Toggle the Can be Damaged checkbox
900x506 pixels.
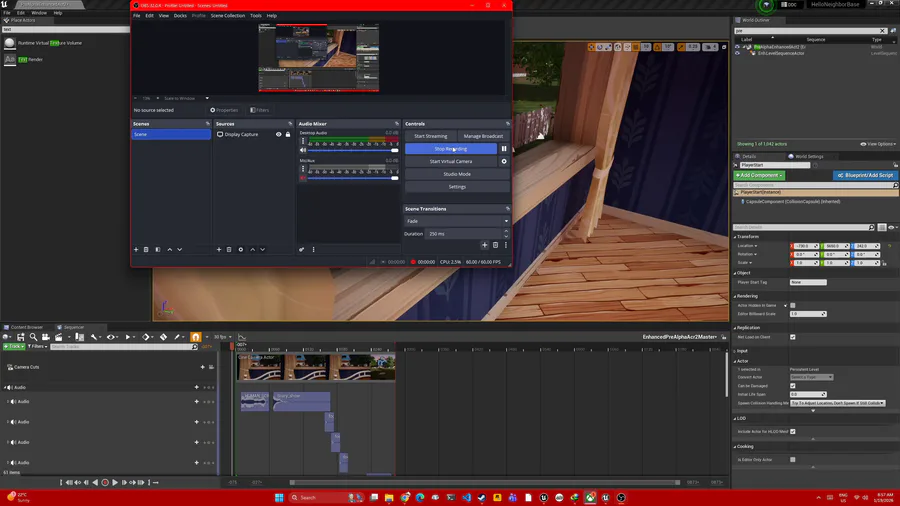pyautogui.click(x=793, y=386)
